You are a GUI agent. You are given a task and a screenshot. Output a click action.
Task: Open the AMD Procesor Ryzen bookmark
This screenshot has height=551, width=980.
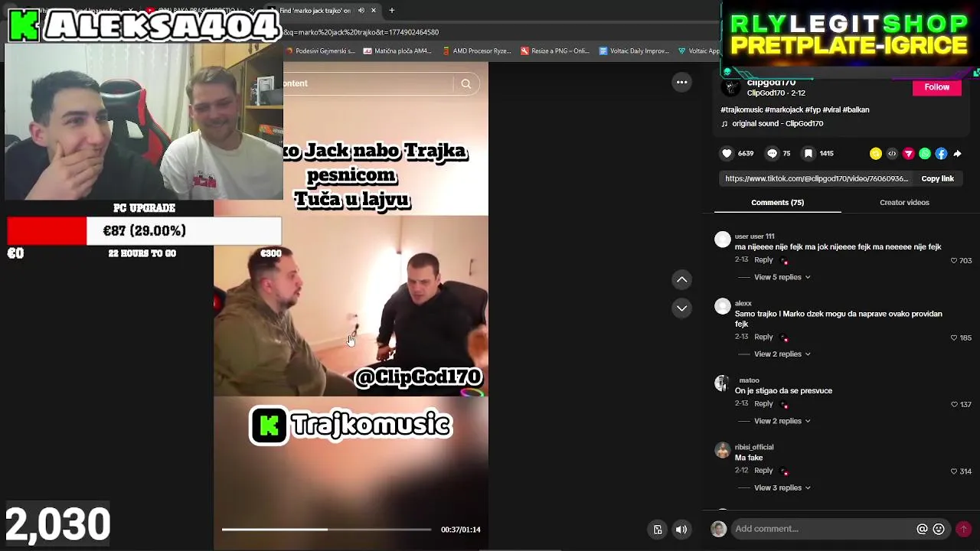click(x=477, y=51)
